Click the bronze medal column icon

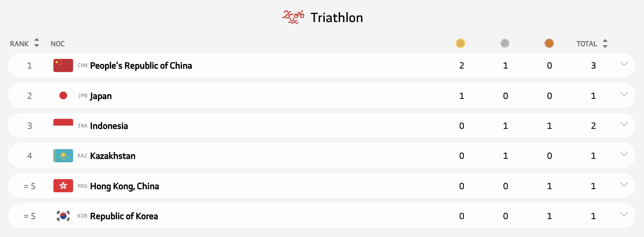pyautogui.click(x=549, y=43)
